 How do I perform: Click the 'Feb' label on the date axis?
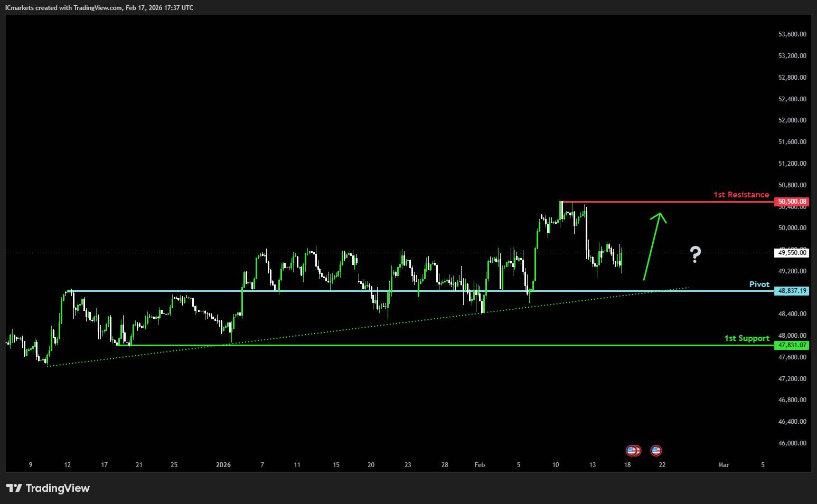pyautogui.click(x=480, y=465)
